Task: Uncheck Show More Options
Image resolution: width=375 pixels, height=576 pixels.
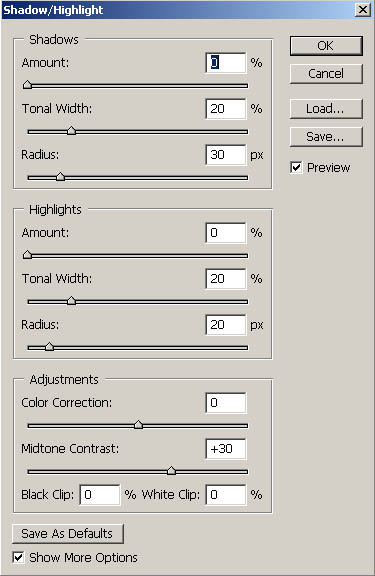Action: 18,557
